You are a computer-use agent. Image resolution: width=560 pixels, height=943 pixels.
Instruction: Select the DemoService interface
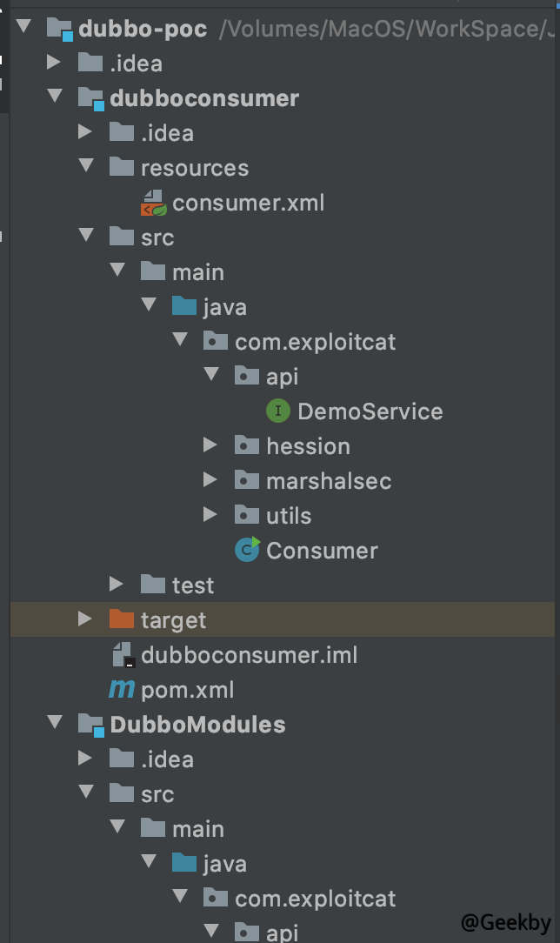tap(370, 411)
